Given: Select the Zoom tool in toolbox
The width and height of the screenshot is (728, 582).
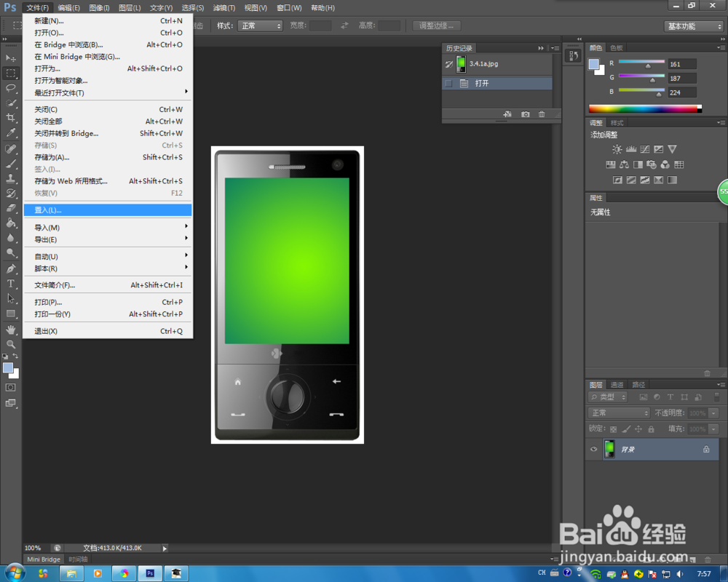Looking at the screenshot, I should click(11, 344).
